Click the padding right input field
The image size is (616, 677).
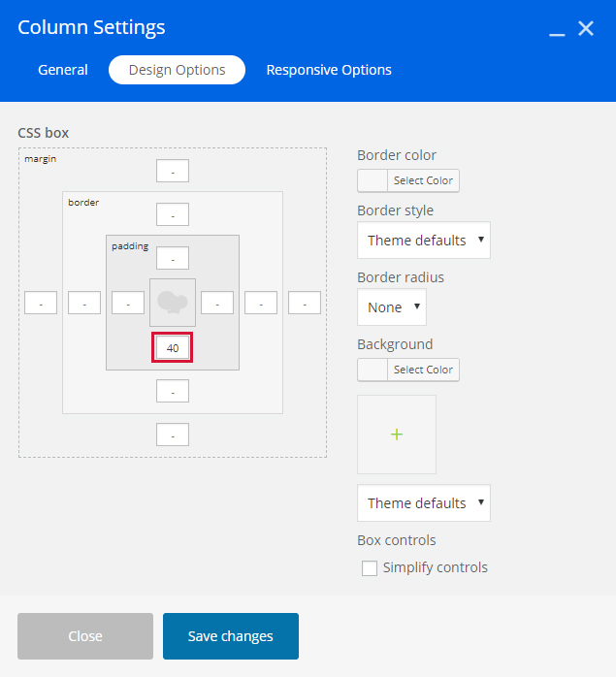[x=217, y=304]
